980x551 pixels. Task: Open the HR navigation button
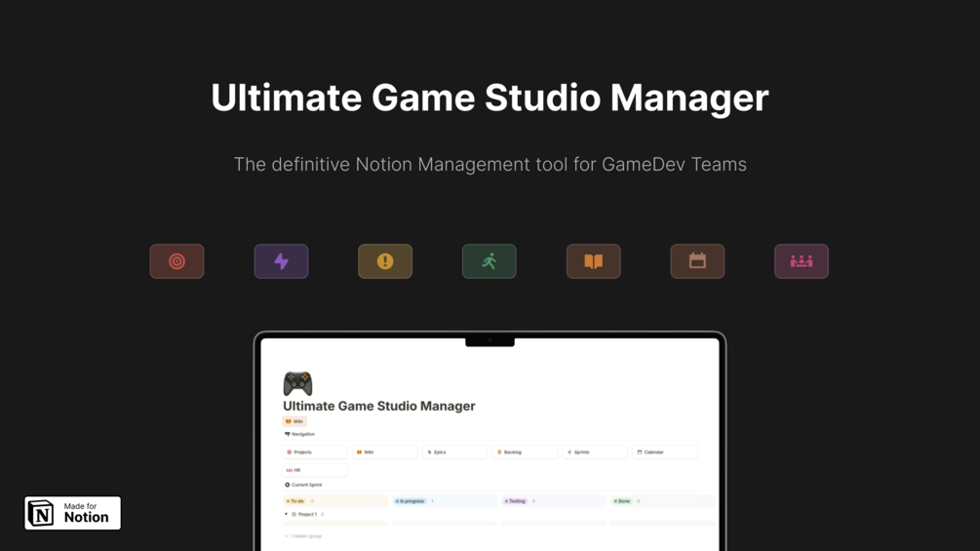pyautogui.click(x=314, y=470)
